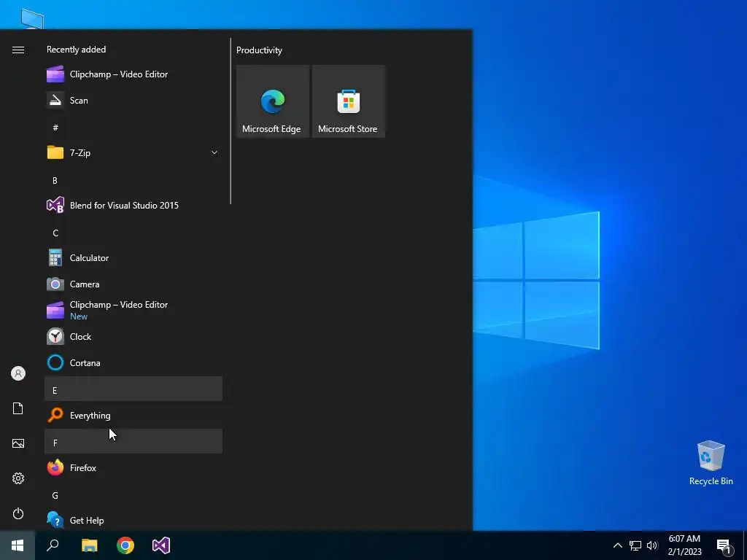Click the C letter header
The height and width of the screenshot is (560, 747).
(x=133, y=233)
